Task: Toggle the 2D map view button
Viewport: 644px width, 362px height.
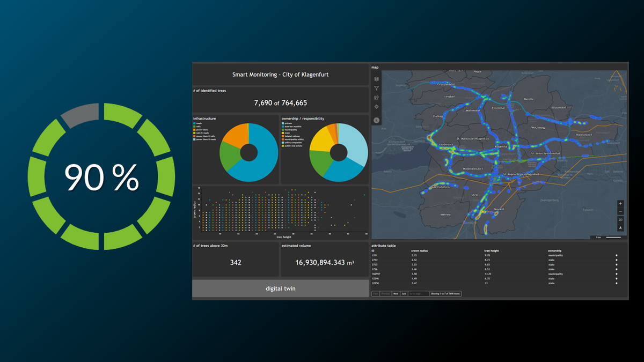Action: (x=620, y=220)
